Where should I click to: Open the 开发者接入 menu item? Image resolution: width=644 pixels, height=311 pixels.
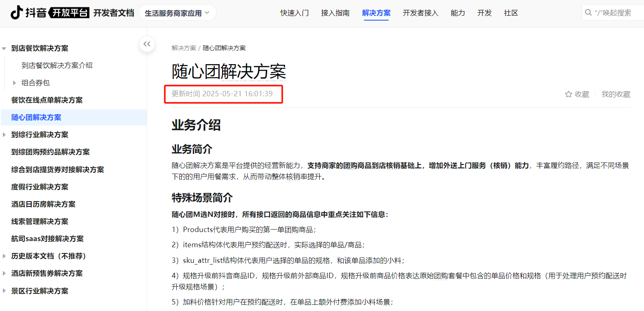pyautogui.click(x=420, y=13)
